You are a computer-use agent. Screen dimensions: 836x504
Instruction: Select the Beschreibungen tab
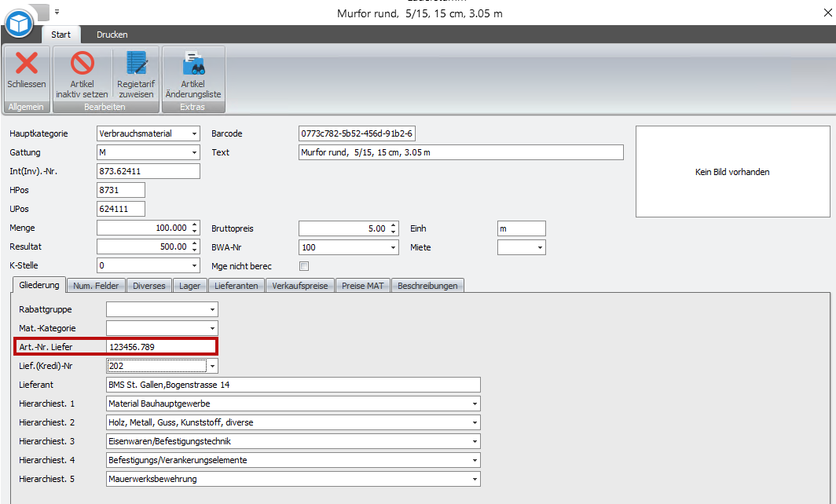coord(428,286)
